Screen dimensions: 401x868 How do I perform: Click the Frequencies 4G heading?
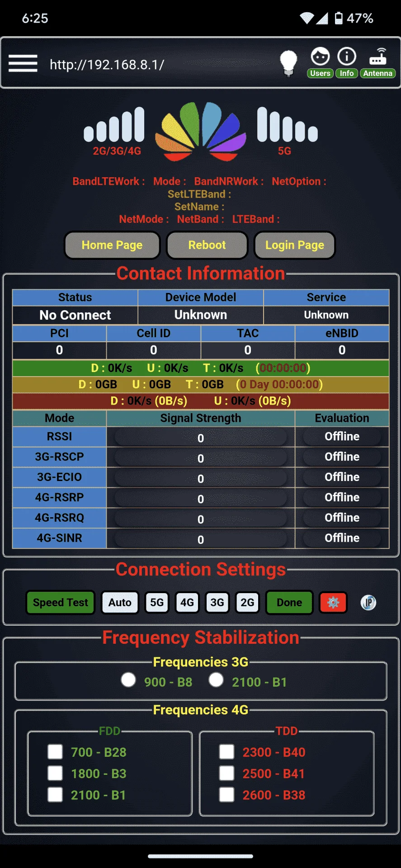201,710
